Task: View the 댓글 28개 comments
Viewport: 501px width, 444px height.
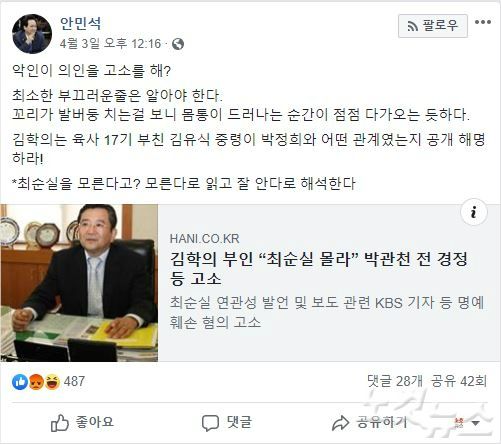Action: point(395,381)
